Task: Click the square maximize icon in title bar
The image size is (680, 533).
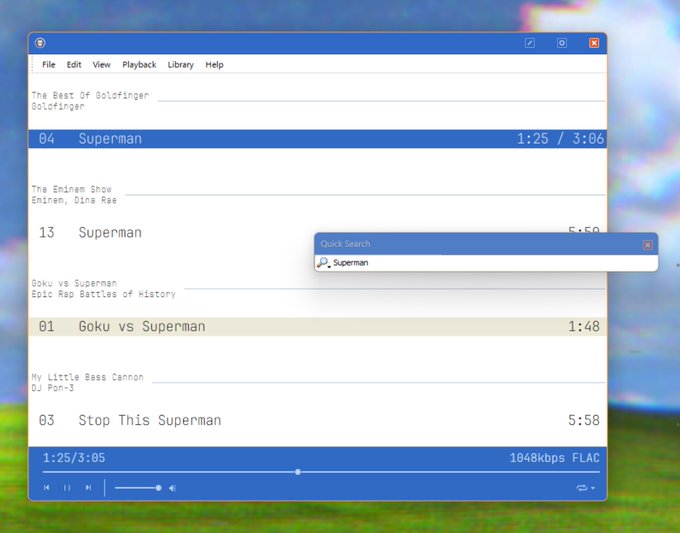Action: pos(562,43)
